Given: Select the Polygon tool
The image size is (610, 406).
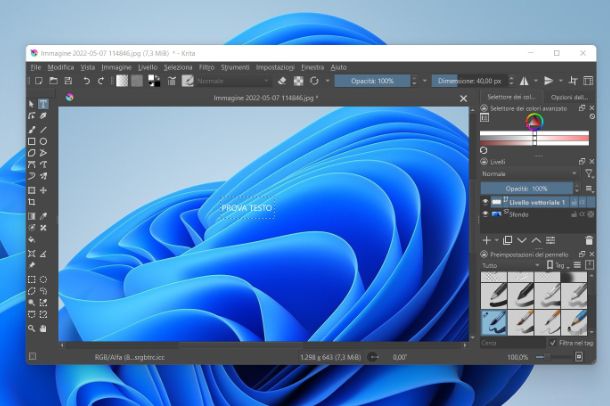Looking at the screenshot, I should pyautogui.click(x=32, y=153).
